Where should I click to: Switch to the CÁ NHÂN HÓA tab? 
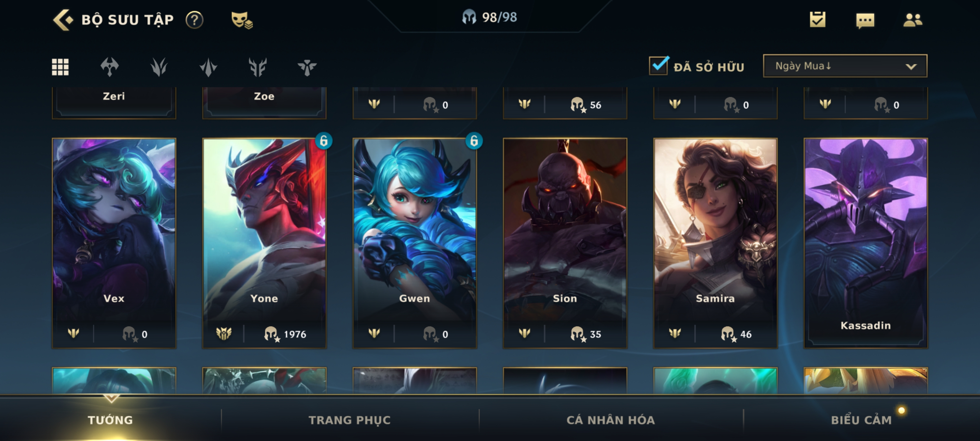point(611,420)
